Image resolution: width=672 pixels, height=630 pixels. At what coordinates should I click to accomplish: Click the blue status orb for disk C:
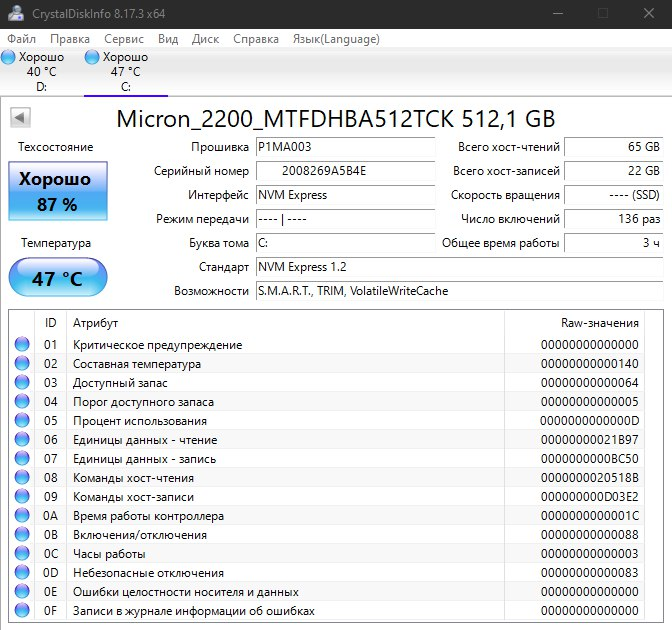pos(92,57)
